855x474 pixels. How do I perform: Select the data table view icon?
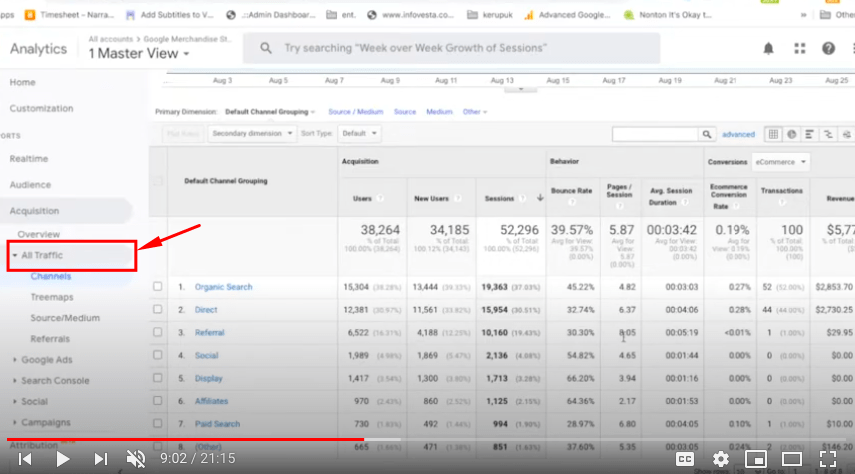tap(773, 133)
